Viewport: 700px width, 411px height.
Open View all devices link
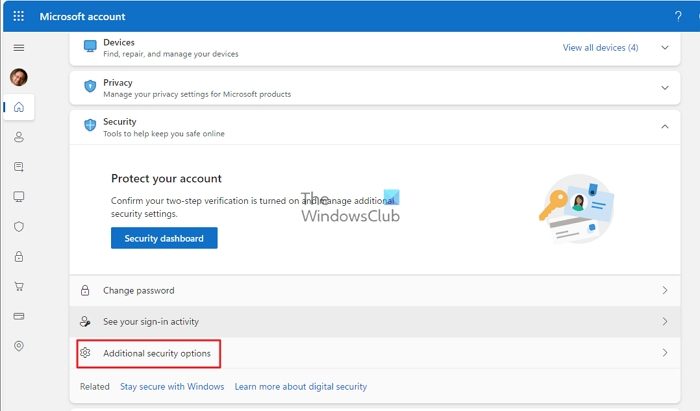[600, 47]
